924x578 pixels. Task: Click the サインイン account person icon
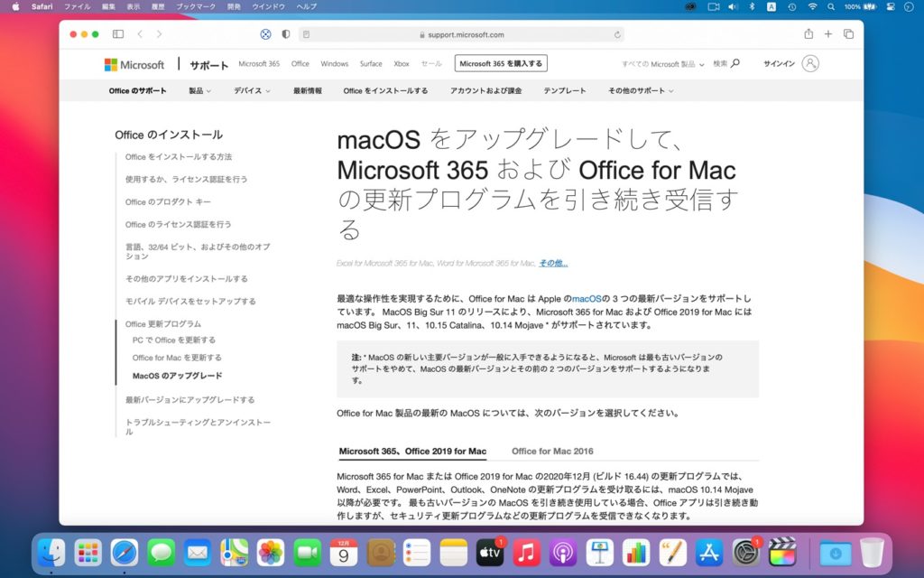coord(810,64)
